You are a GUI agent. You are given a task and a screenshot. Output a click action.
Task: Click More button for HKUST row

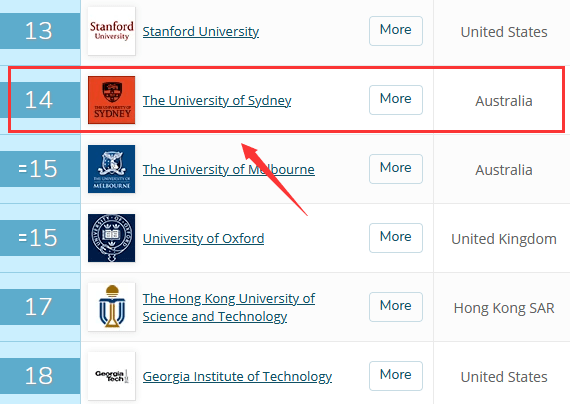point(396,307)
